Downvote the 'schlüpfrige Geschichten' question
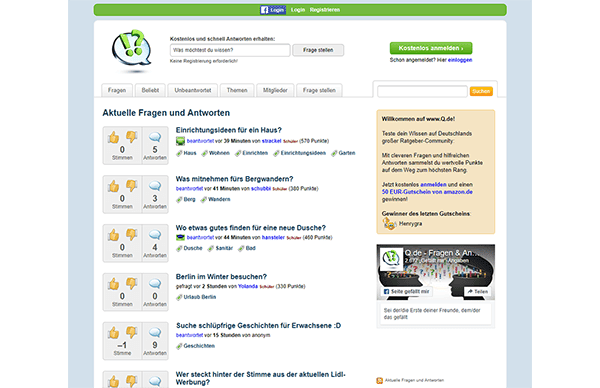This screenshot has height=388, width=600. point(131,333)
